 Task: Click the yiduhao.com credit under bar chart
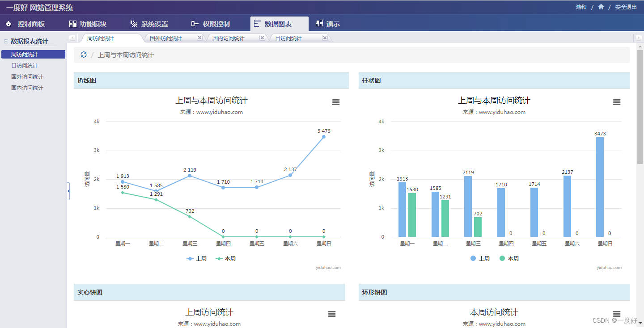[609, 268]
